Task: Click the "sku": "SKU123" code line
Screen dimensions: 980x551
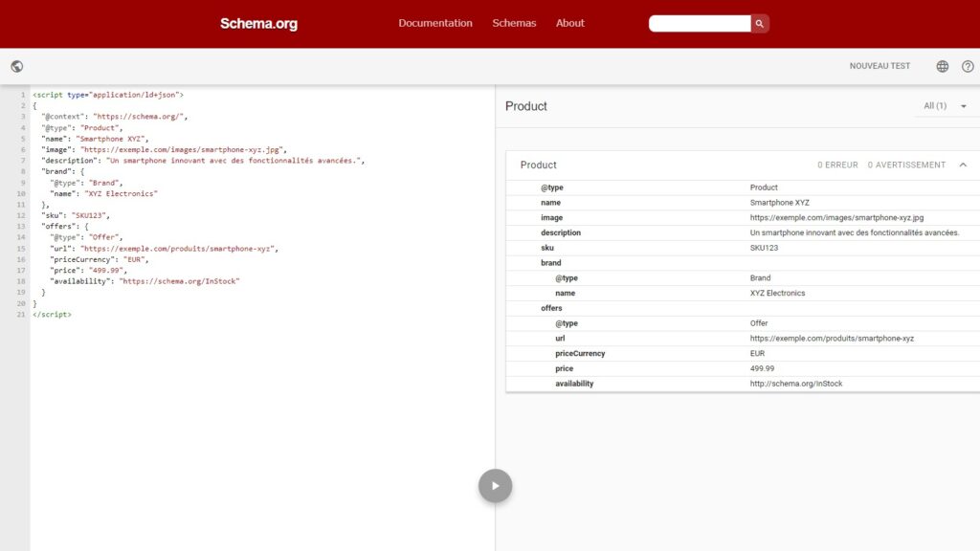Action: 76,215
